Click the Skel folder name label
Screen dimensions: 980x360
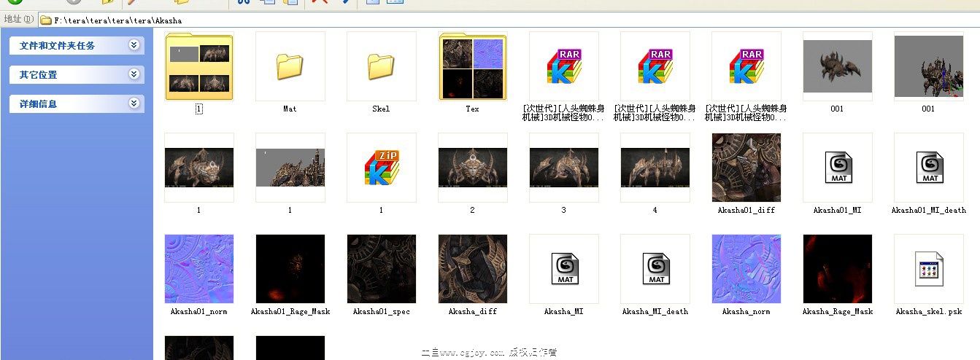[x=381, y=109]
